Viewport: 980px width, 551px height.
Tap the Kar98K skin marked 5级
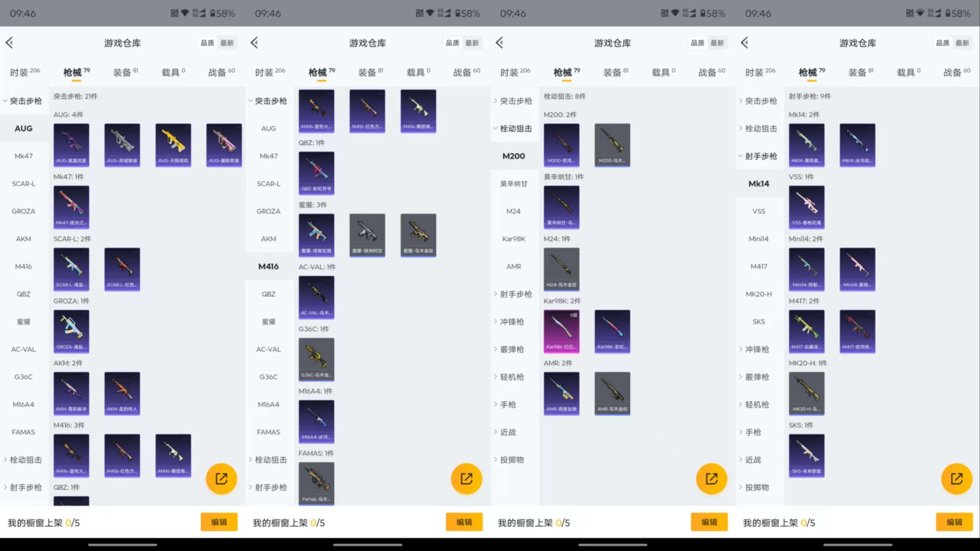coord(562,331)
